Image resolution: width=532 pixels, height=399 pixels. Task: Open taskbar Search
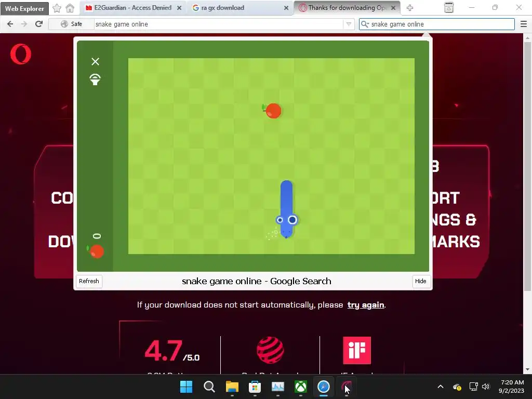click(x=209, y=387)
